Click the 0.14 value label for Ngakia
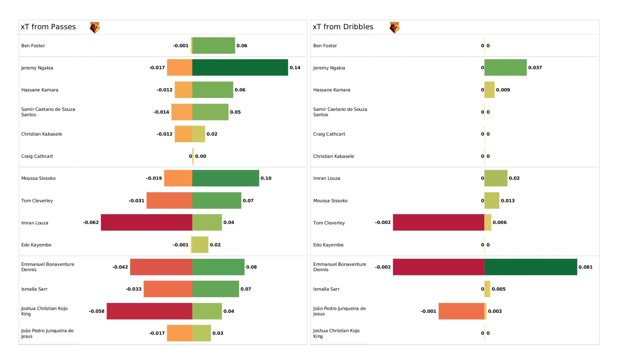The width and height of the screenshot is (620, 364). [x=295, y=68]
